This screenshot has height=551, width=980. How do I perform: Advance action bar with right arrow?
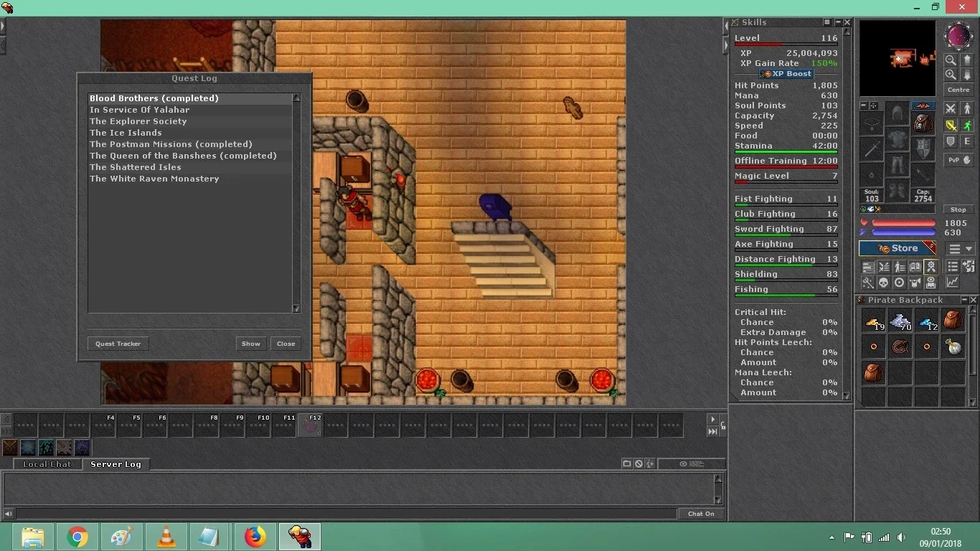pos(712,420)
